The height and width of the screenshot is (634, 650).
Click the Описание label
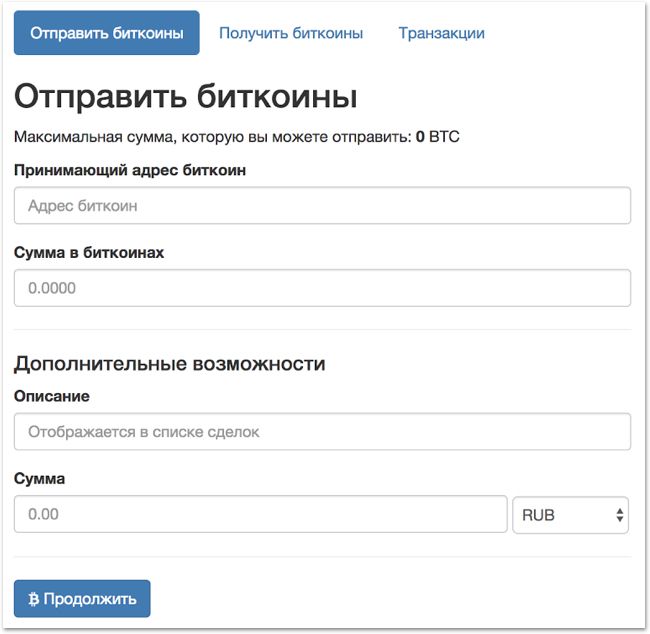pos(52,396)
